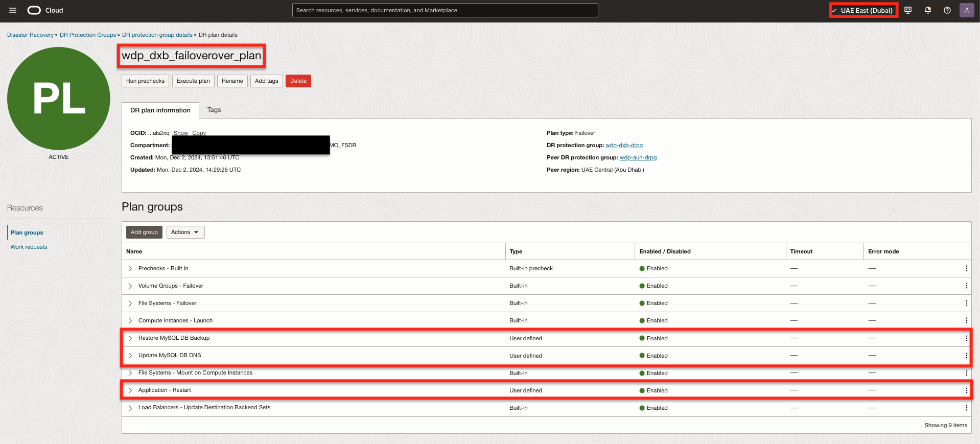Screen dimensions: 980x444
Task: Click the PL plan status badge
Action: (59, 99)
